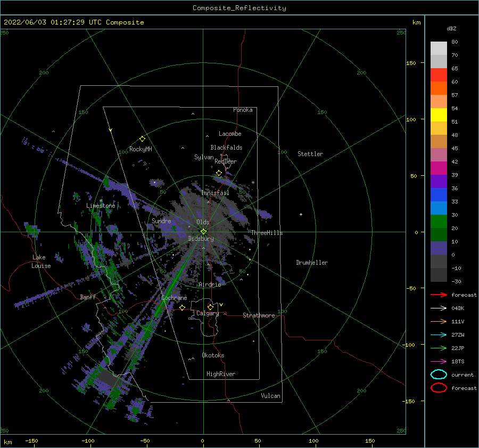This screenshot has height=448, width=479.
Task: Click the km unit label at top right
Action: point(416,22)
